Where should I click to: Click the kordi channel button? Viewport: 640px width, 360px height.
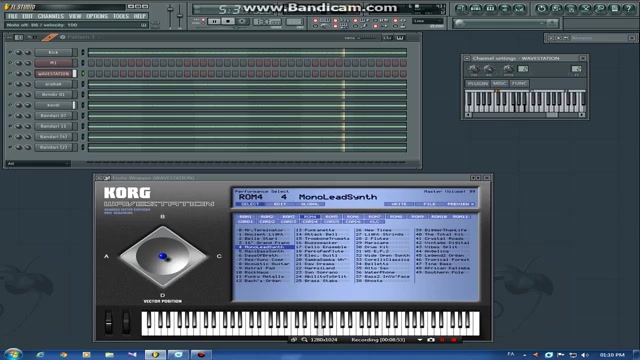[54, 105]
